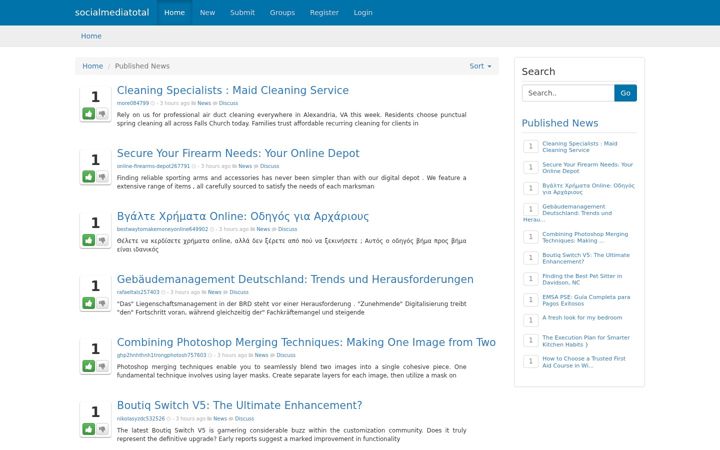Click author bestwaytomakemoneyonline649902

point(162,229)
